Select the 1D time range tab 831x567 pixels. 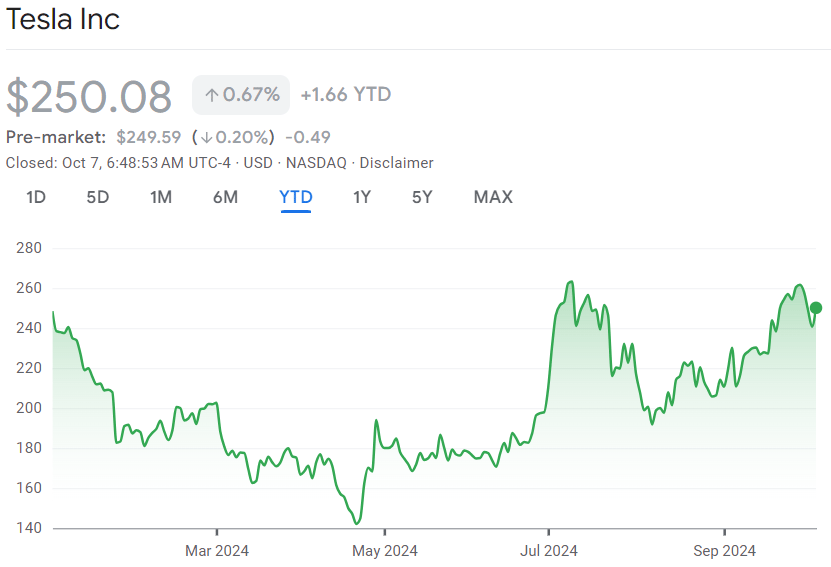coord(36,197)
